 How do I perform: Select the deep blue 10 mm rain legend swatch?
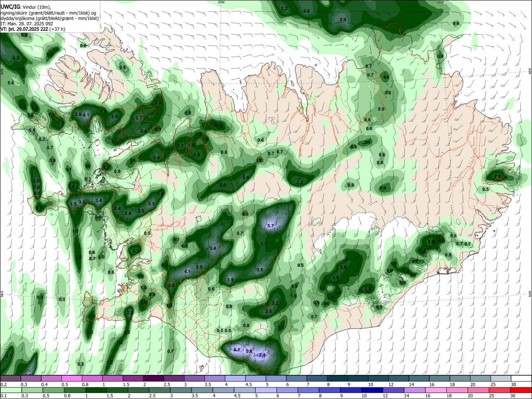(371, 390)
